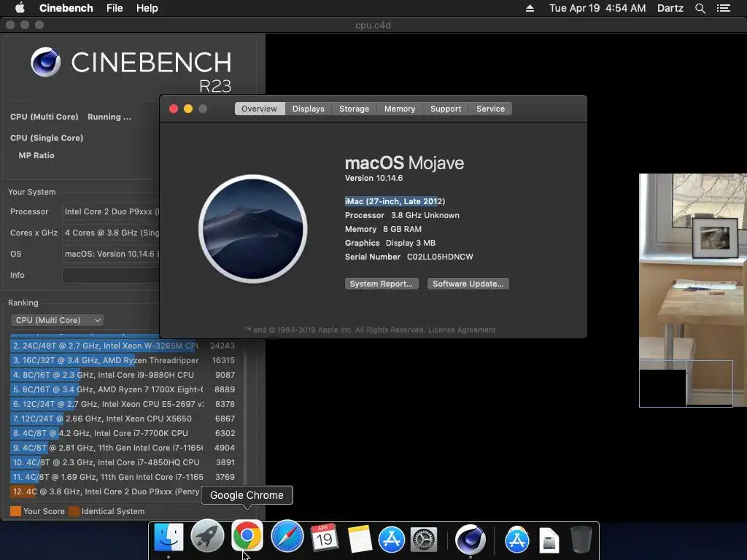This screenshot has height=560, width=747.
Task: Open the Help menu
Action: point(147,8)
